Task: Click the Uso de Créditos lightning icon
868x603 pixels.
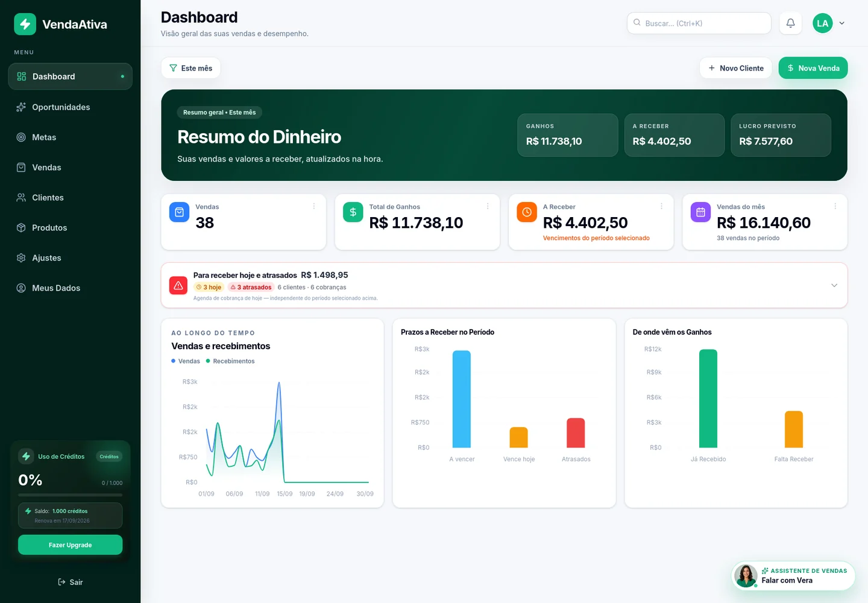Action: point(26,456)
